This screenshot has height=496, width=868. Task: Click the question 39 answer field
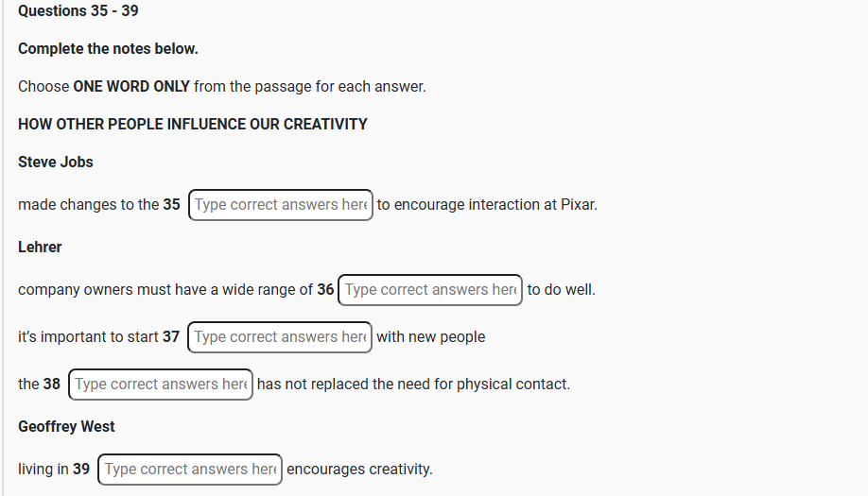[x=190, y=470]
